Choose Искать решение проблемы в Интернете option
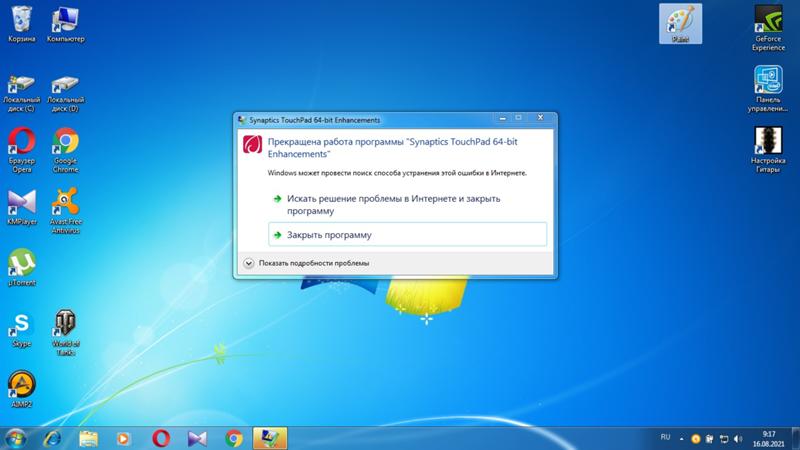This screenshot has height=450, width=800. pos(408,205)
